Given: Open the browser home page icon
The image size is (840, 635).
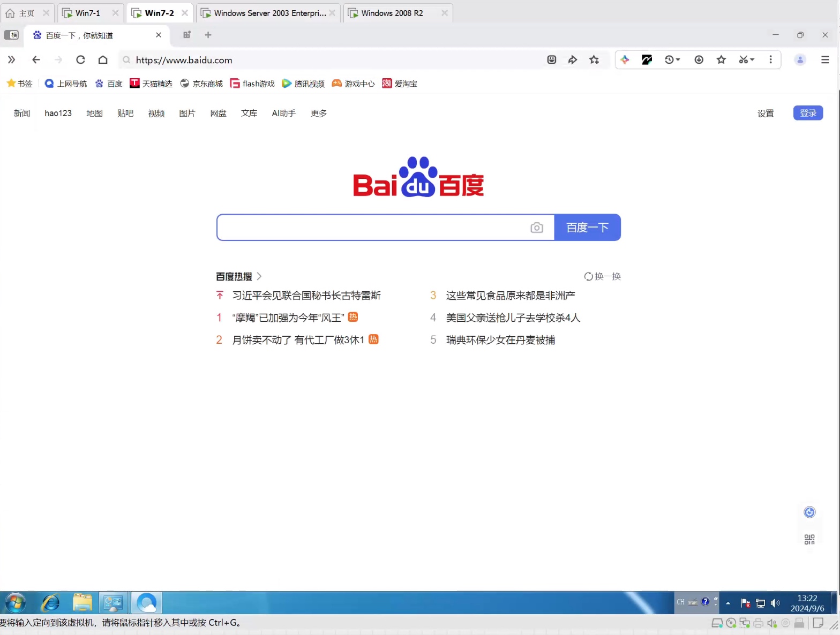Looking at the screenshot, I should [x=103, y=60].
